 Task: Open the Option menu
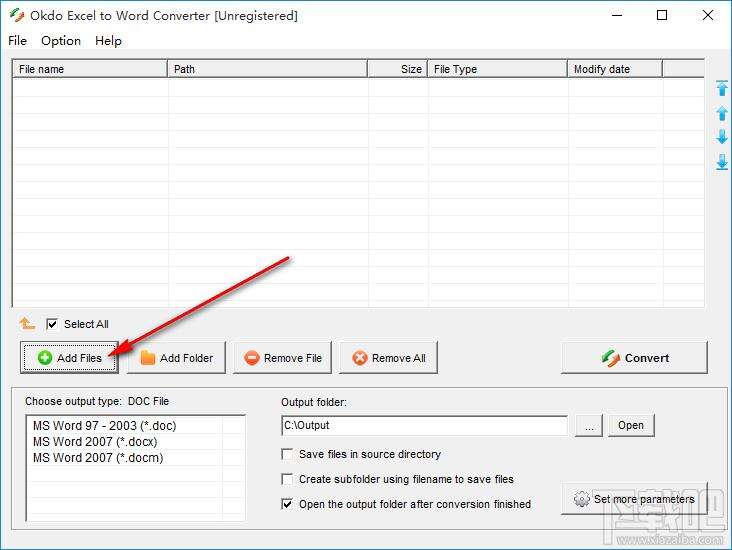coord(61,41)
